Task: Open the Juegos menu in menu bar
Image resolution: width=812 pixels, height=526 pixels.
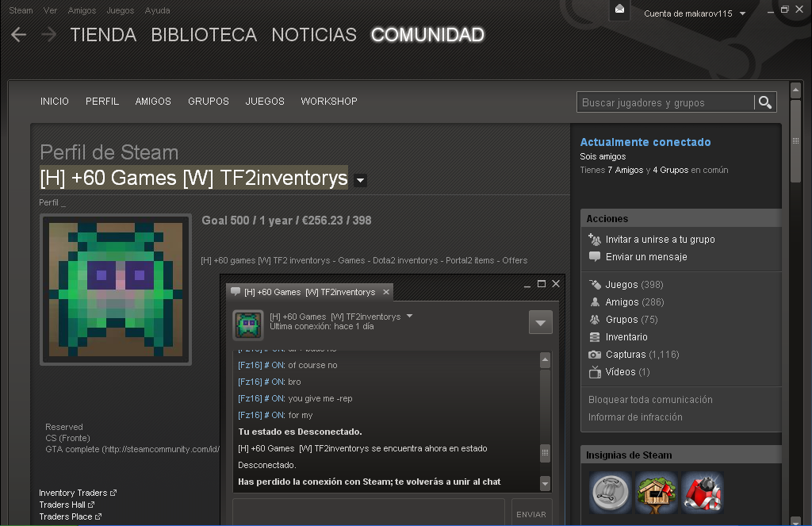Action: tap(121, 10)
